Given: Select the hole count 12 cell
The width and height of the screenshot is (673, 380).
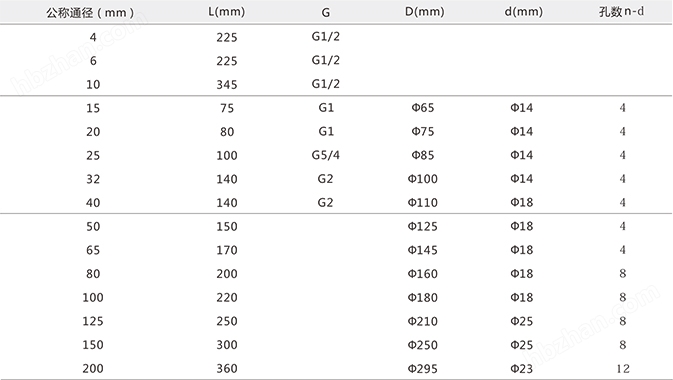Looking at the screenshot, I should tap(623, 368).
